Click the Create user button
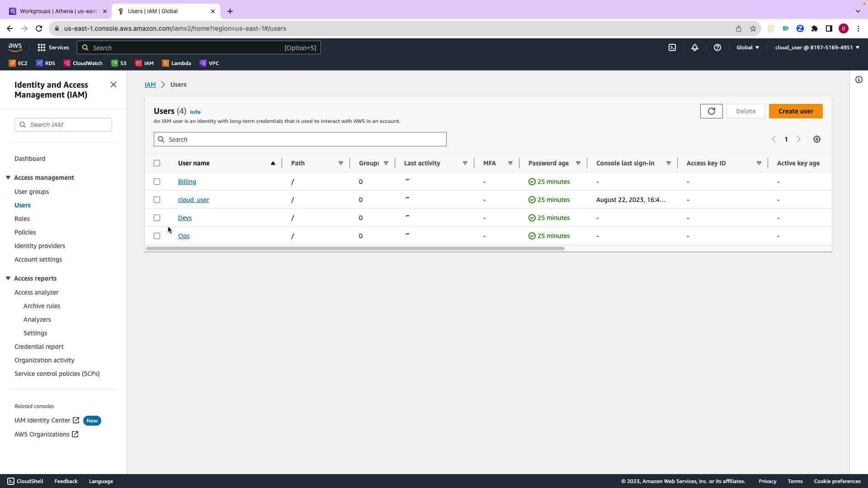 pos(795,111)
